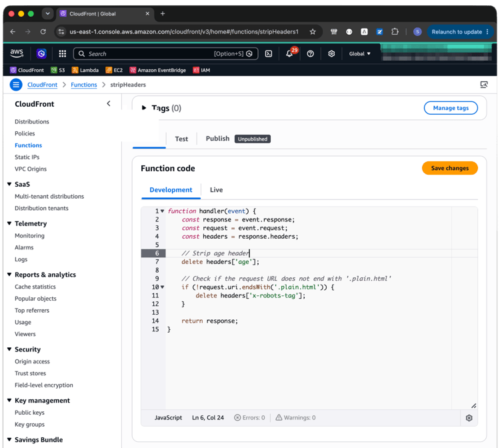Collapse Reports & analytics group
500x448 pixels.
pos(9,274)
